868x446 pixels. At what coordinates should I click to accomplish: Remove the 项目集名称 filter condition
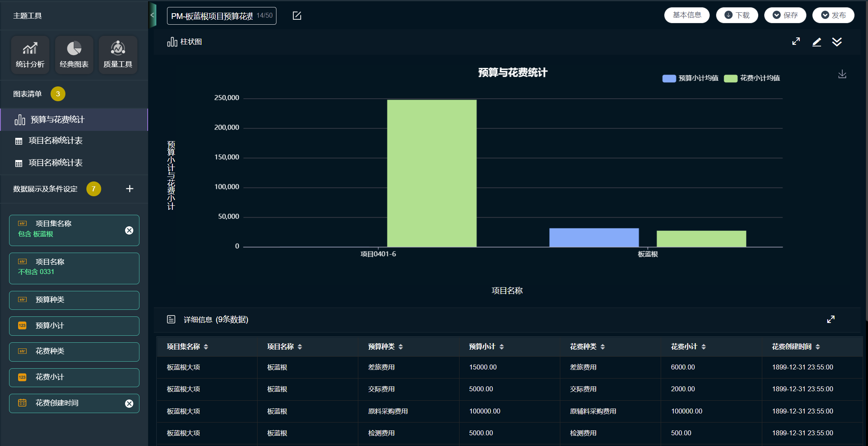coord(129,230)
